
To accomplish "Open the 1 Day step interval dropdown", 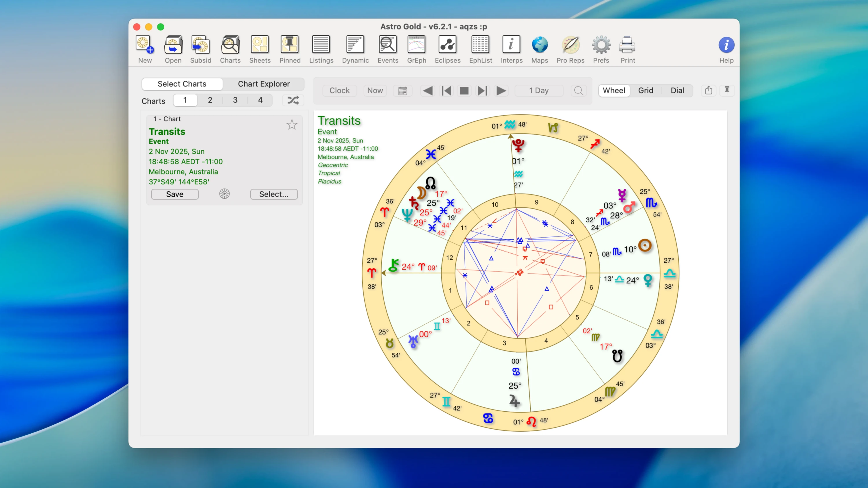I will [x=538, y=90].
